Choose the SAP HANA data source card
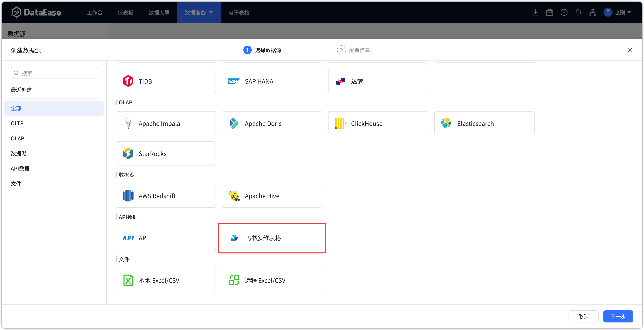Screen dimensions: 644x330 click(x=272, y=81)
